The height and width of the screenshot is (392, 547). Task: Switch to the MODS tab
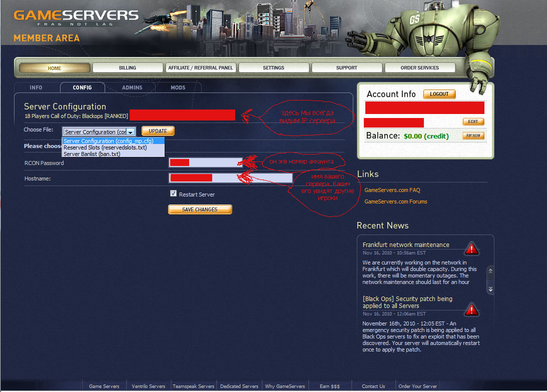pos(178,87)
